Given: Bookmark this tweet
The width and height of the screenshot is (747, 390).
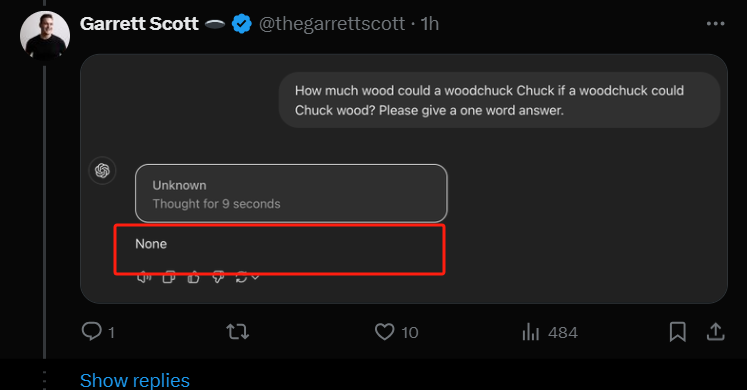Looking at the screenshot, I should point(677,331).
